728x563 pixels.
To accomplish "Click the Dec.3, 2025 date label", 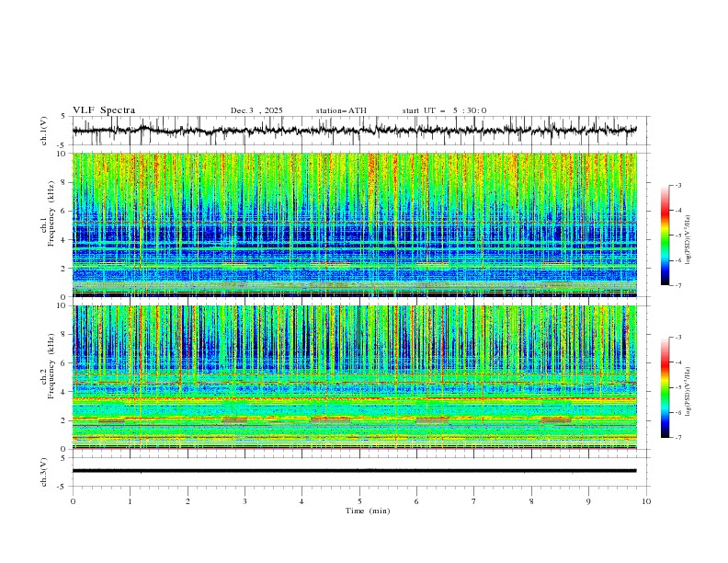I will 256,110.
